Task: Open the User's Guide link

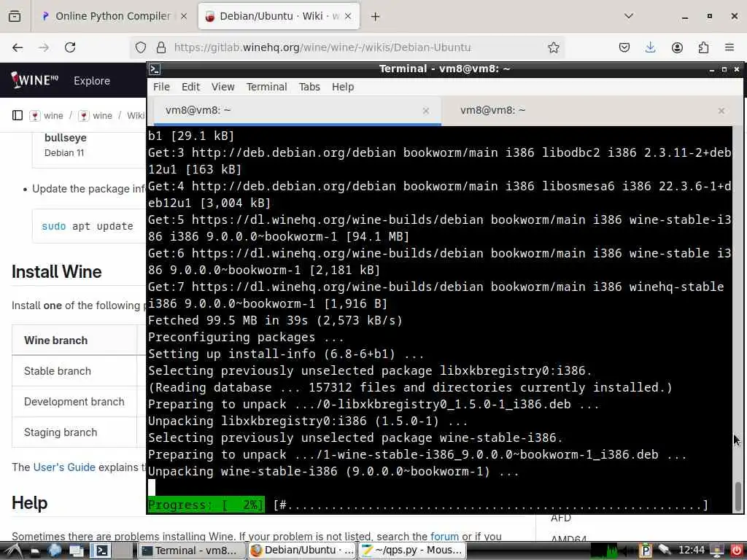Action: click(64, 467)
